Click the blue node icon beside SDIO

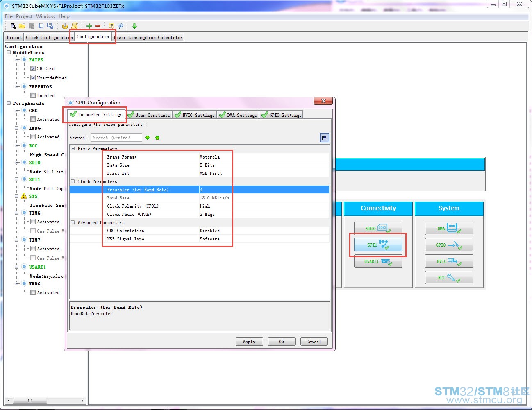24,163
